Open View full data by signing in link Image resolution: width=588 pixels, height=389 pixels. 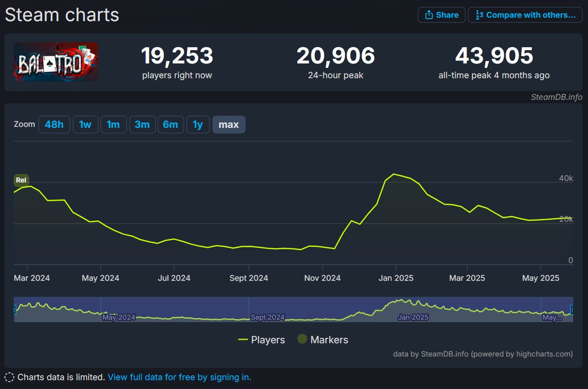pos(179,377)
